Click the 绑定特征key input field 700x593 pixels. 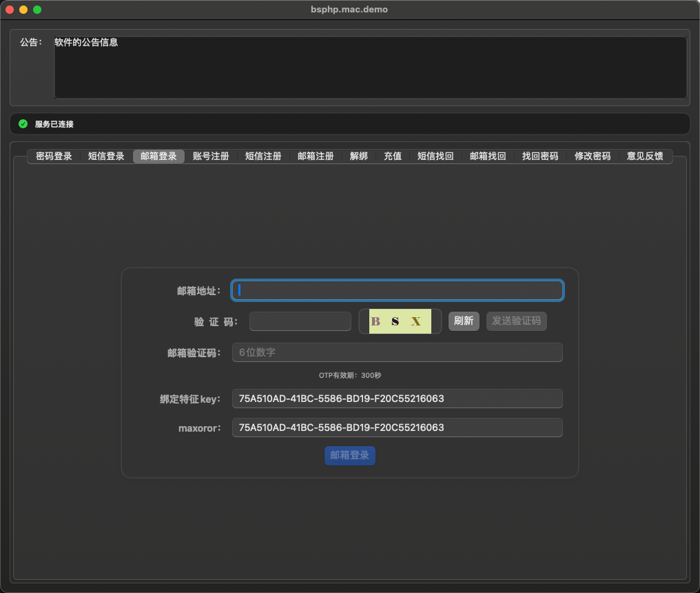(398, 399)
